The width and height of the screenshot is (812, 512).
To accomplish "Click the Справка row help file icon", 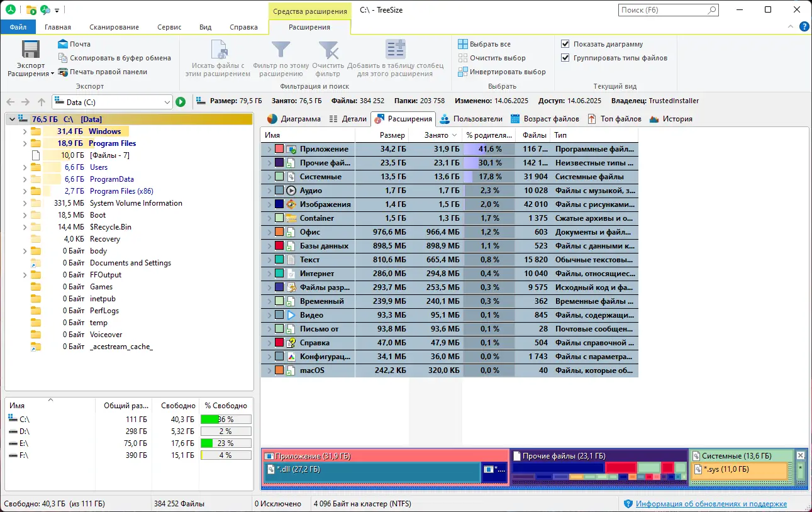I will 291,343.
